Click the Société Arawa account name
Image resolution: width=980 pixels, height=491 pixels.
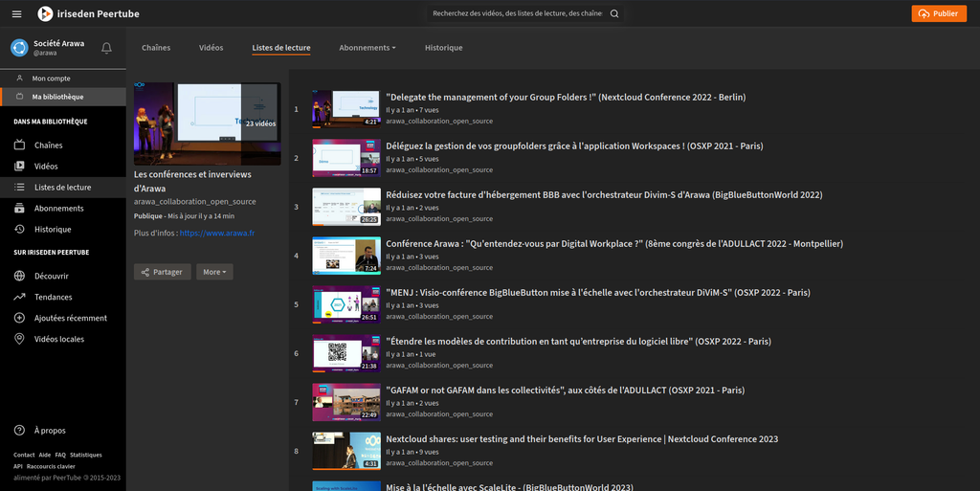(x=58, y=43)
